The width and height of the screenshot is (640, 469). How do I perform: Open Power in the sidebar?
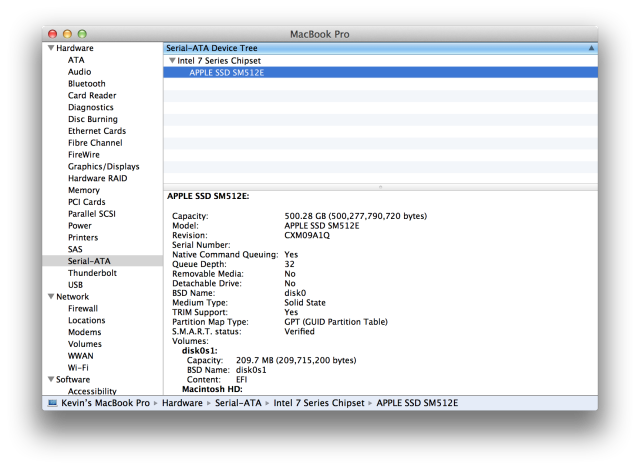[80, 226]
